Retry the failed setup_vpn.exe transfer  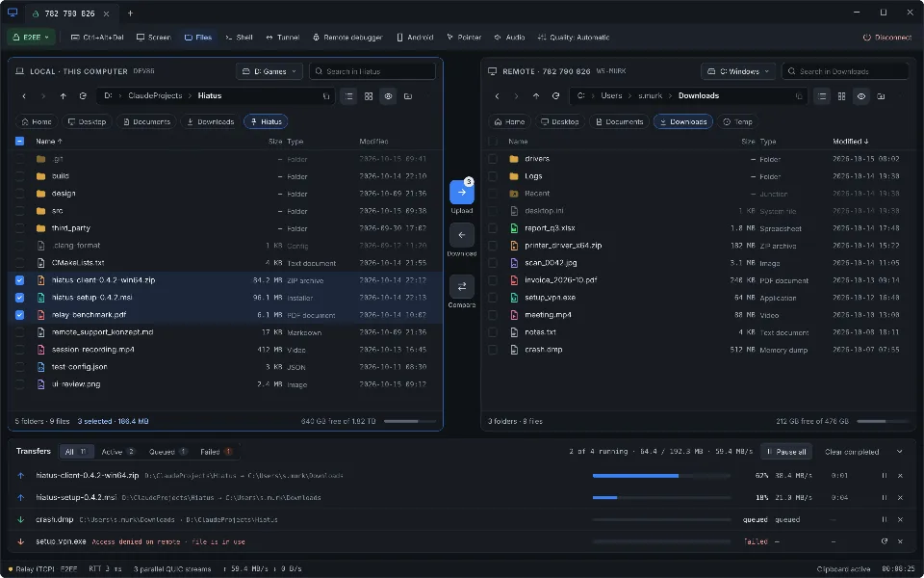point(884,541)
